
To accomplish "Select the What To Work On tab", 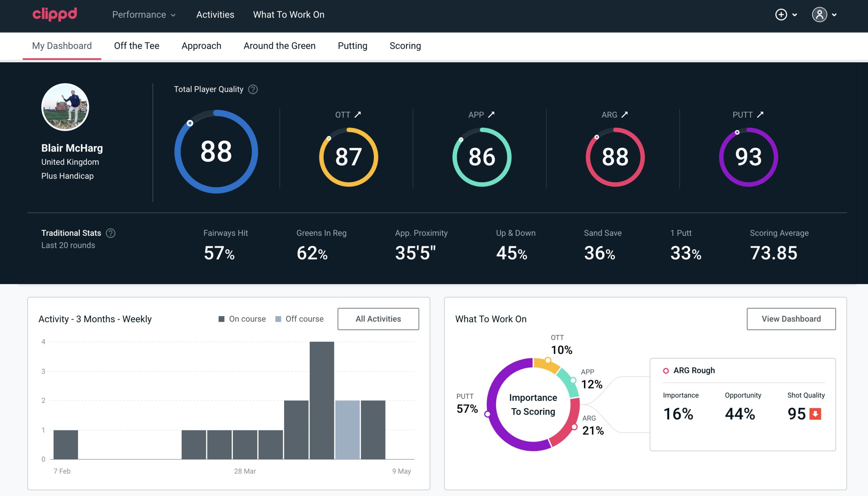I will [x=288, y=15].
